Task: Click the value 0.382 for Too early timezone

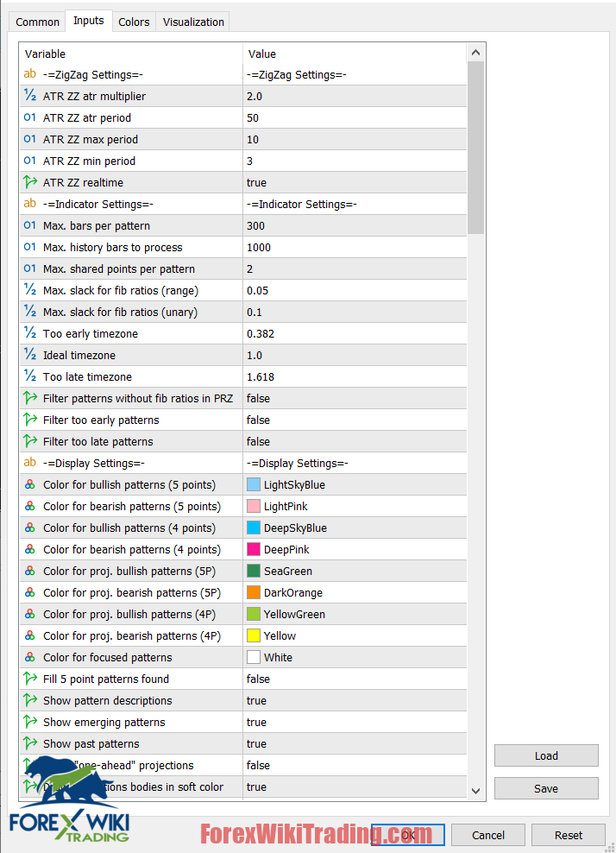Action: tap(261, 334)
